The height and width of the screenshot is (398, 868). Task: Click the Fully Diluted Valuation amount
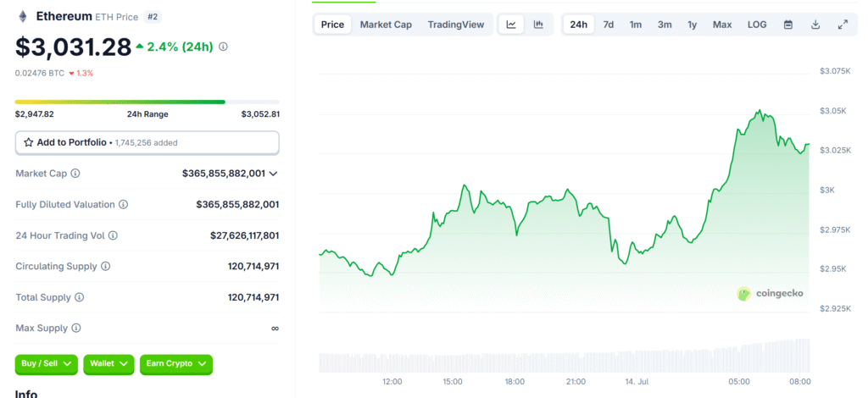(237, 205)
